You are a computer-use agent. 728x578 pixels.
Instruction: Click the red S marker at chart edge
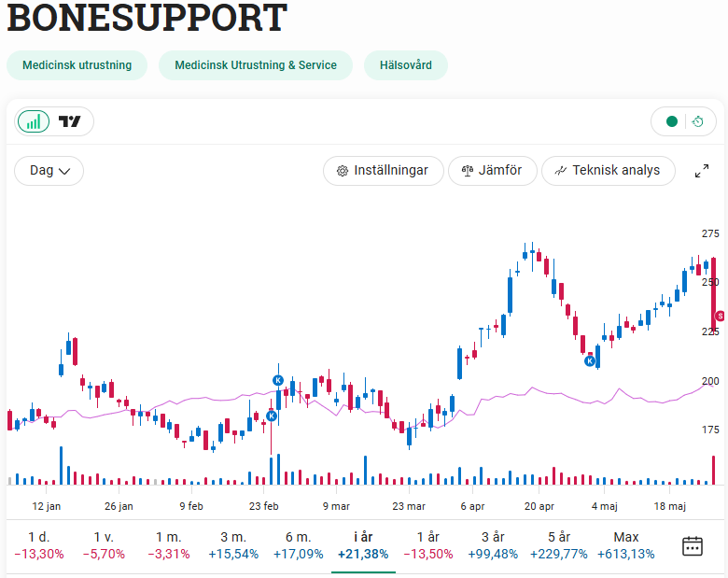tap(721, 316)
